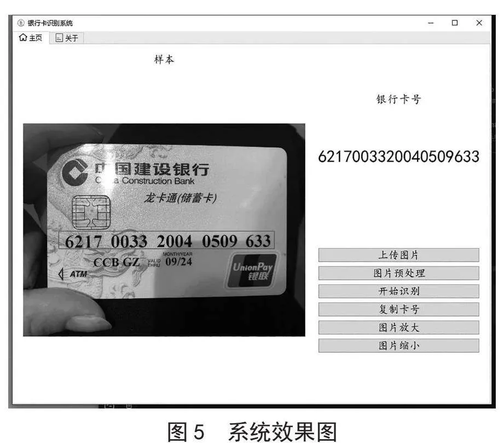Screen dimensions: 504x443
Task: Open the 关于 tab
Action: pos(67,38)
